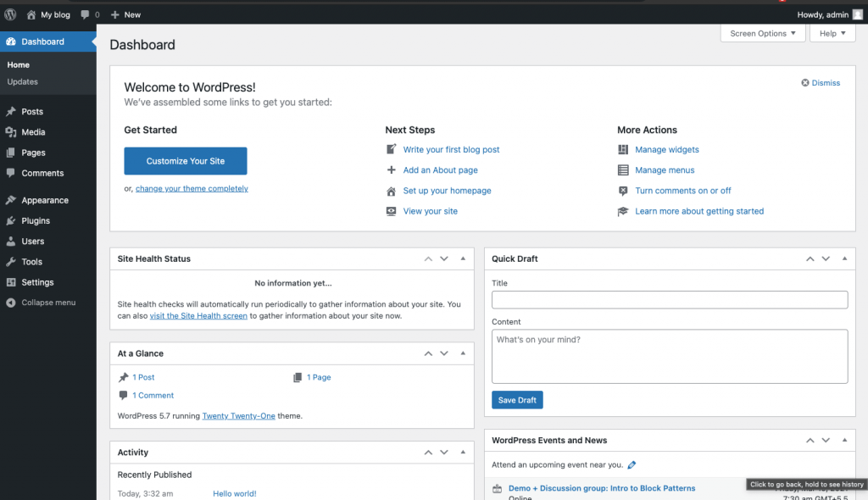Open the Plugins menu
This screenshot has width=868, height=500.
coord(48,220)
